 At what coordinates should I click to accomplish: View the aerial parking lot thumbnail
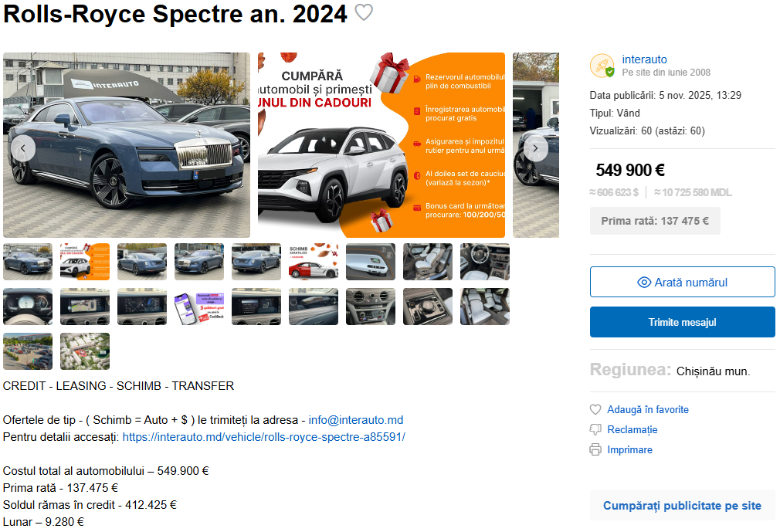coord(28,351)
